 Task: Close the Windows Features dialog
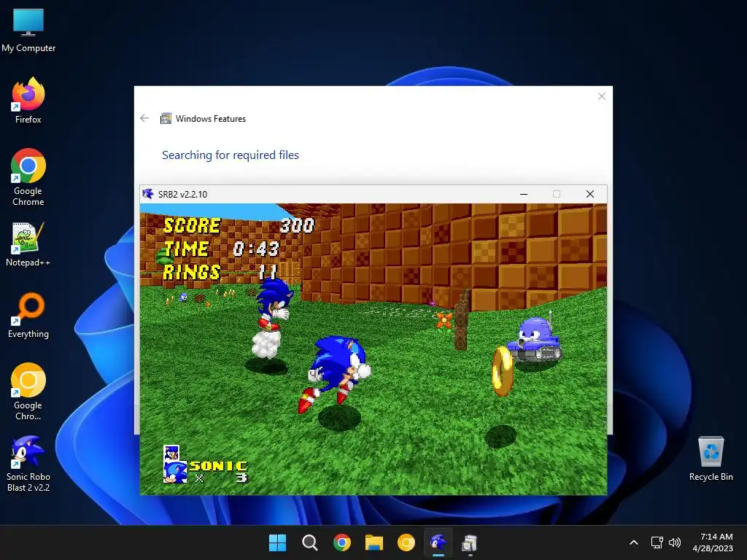[x=602, y=96]
